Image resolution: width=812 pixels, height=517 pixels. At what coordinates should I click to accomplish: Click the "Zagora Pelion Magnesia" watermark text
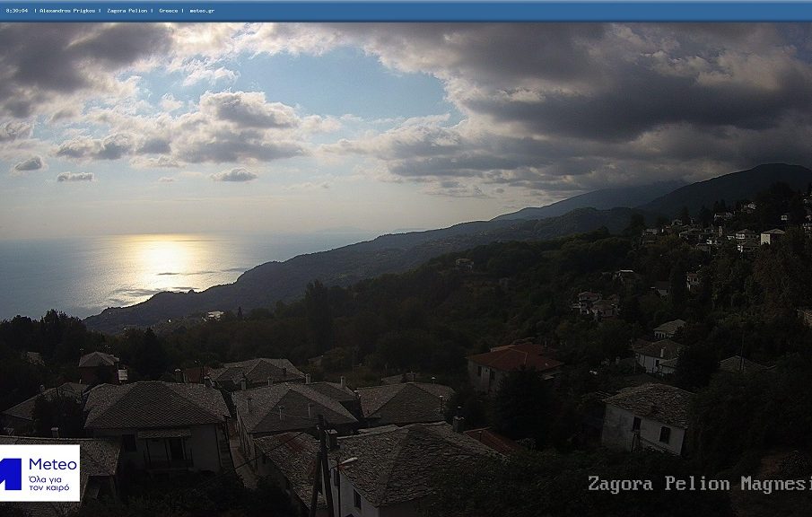click(698, 484)
